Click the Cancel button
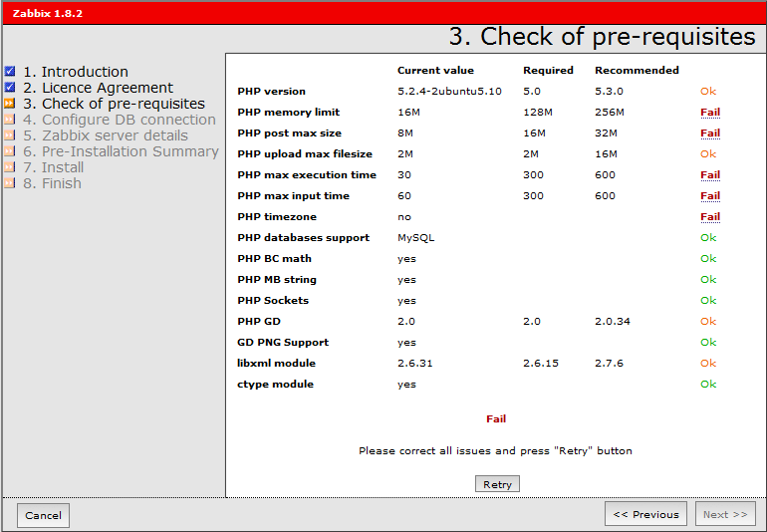Image resolution: width=767 pixels, height=532 pixels. point(43,515)
